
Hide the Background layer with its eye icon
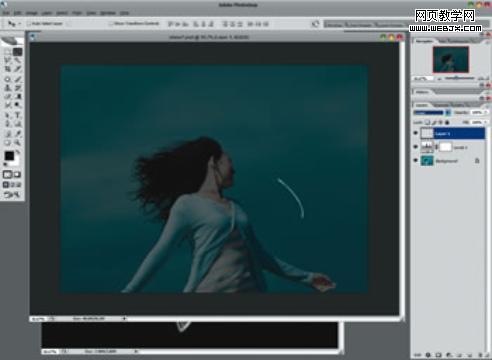pos(416,160)
